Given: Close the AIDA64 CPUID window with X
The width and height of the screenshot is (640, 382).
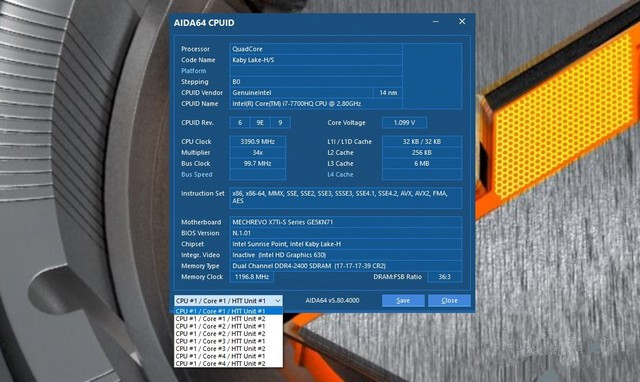Looking at the screenshot, I should [462, 21].
